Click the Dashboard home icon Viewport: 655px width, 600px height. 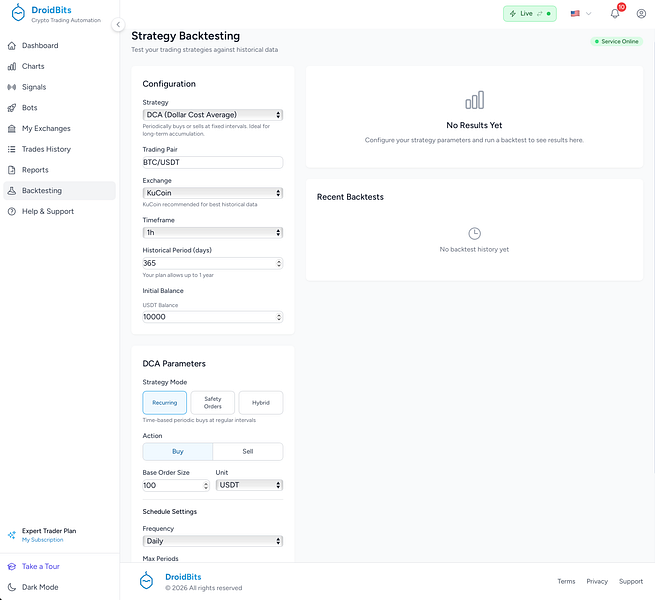click(x=12, y=46)
